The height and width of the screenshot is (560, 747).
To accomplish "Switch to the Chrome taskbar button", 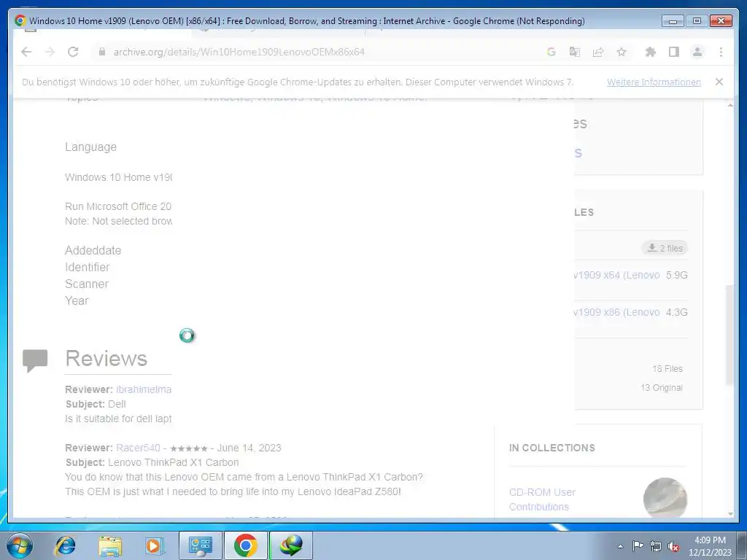I will pyautogui.click(x=245, y=545).
